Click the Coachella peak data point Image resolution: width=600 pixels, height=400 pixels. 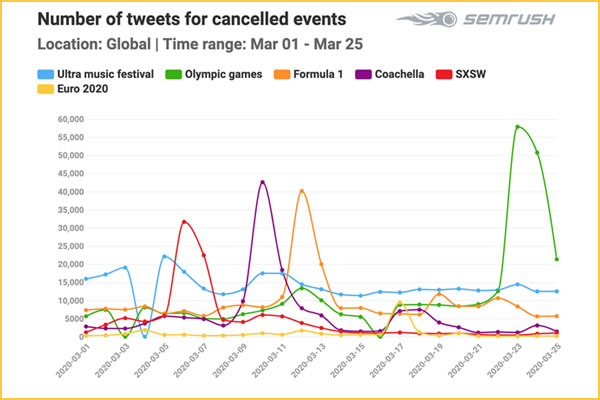pos(262,182)
